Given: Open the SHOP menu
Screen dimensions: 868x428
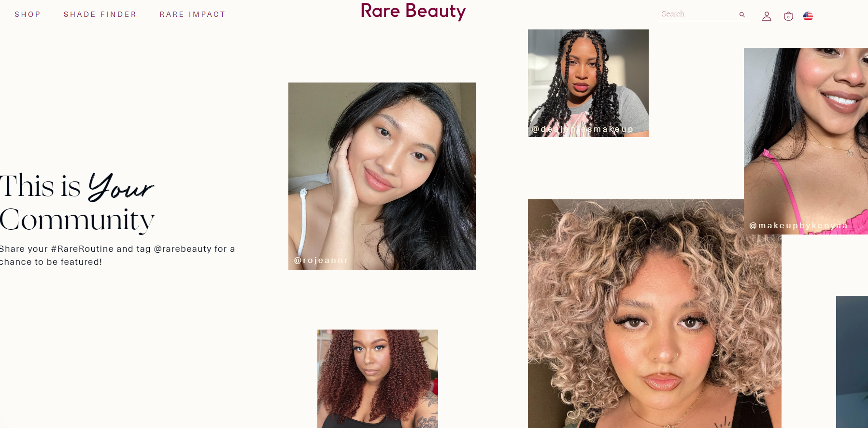Looking at the screenshot, I should click(28, 14).
